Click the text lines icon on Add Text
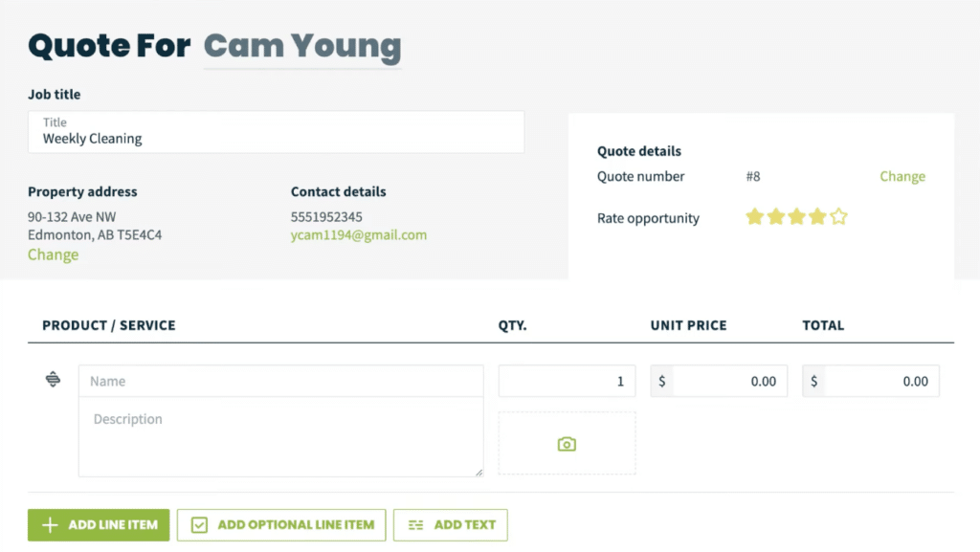 coord(415,525)
